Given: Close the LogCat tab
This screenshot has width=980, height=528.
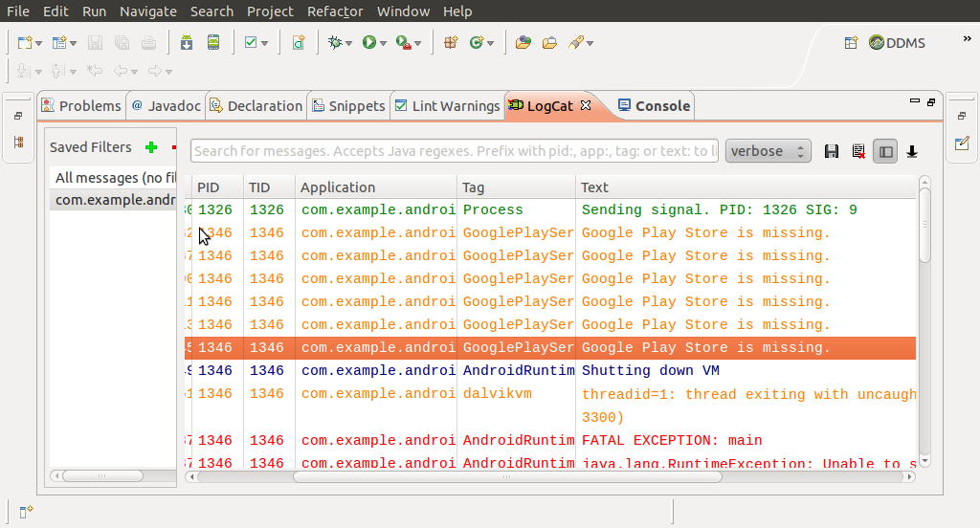Looking at the screenshot, I should [586, 105].
